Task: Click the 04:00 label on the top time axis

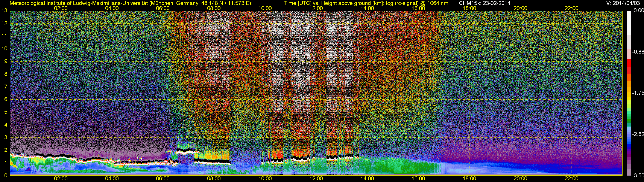Action: coord(112,8)
